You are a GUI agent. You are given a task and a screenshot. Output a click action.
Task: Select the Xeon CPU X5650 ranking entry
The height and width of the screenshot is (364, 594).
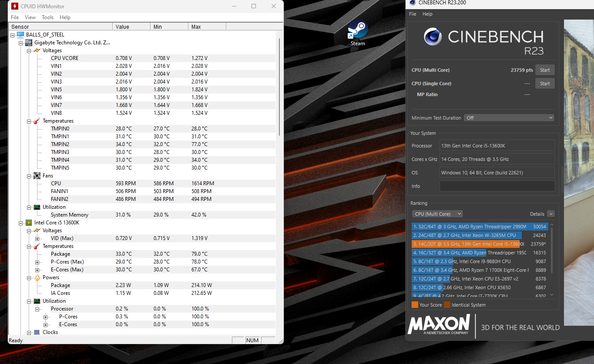click(x=480, y=287)
